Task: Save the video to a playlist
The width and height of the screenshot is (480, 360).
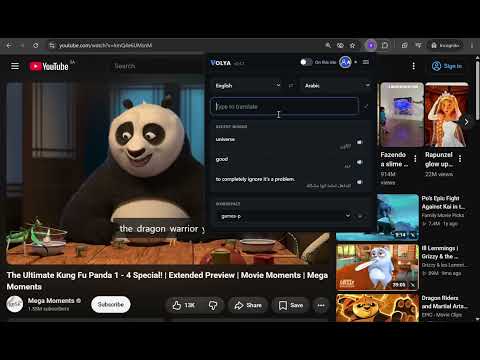Action: pos(291,305)
